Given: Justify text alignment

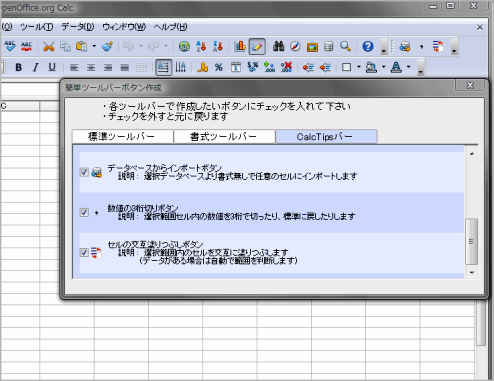Looking at the screenshot, I should tap(125, 68).
